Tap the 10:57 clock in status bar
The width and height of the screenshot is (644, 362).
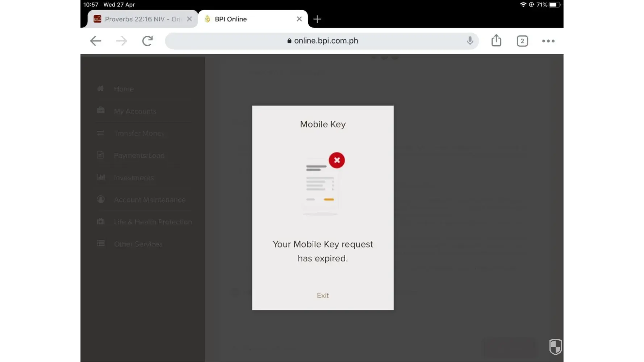[91, 5]
